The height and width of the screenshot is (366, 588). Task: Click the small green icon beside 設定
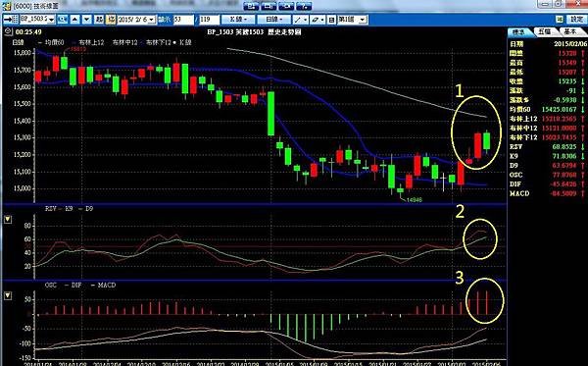(x=560, y=20)
